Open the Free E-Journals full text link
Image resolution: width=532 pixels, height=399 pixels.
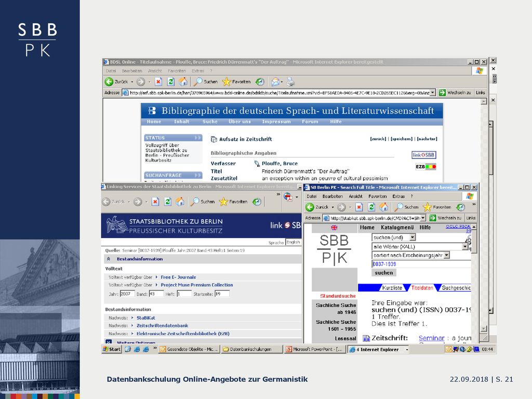click(178, 277)
